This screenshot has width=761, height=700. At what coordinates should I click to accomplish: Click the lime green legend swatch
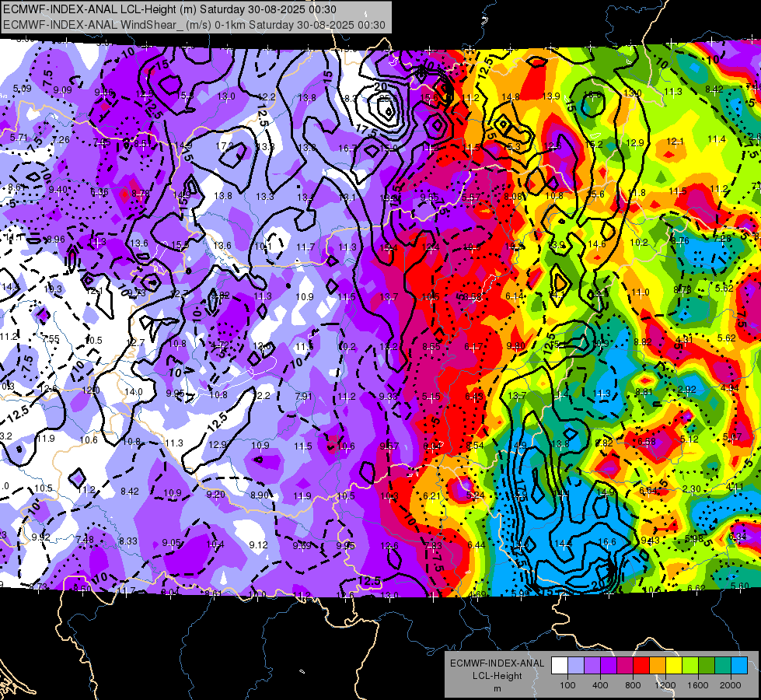coord(690,666)
